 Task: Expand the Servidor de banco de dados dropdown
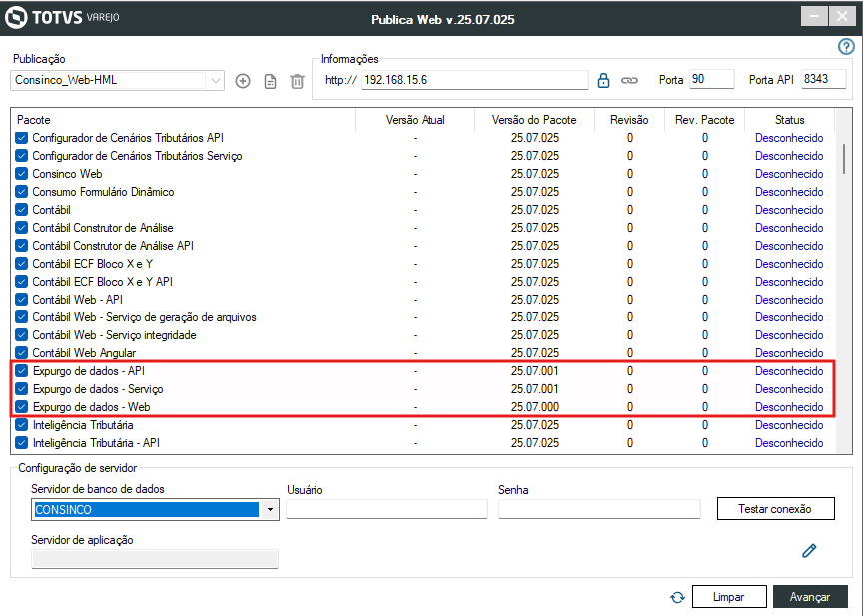coord(270,510)
